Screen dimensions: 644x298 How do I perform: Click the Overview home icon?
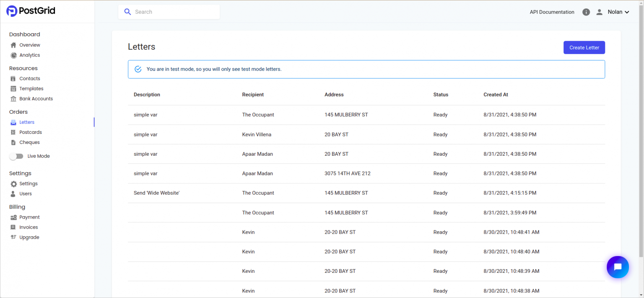pos(13,45)
